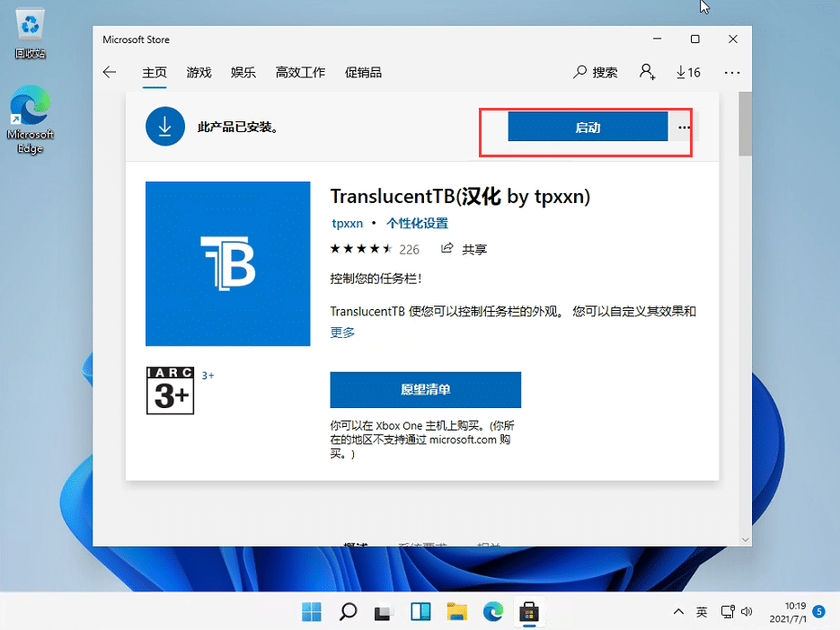Open the Recycle Bin on desktop
This screenshot has width=840, height=630.
(x=30, y=24)
